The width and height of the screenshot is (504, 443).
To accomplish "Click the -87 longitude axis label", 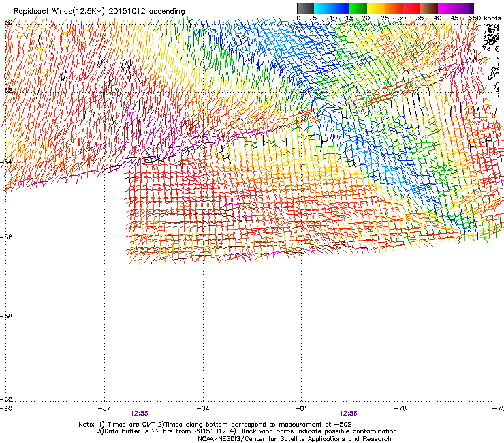I will [x=104, y=408].
